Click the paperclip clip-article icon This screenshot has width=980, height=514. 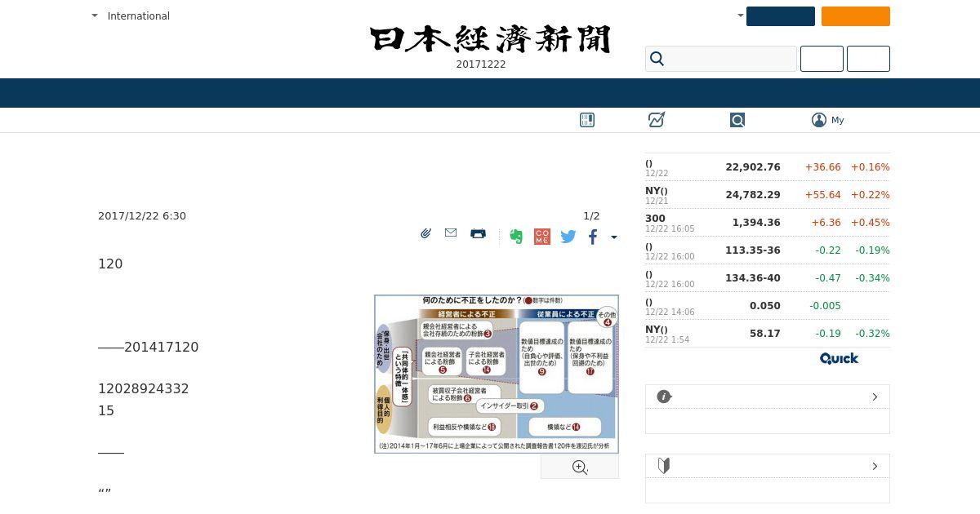pyautogui.click(x=425, y=233)
